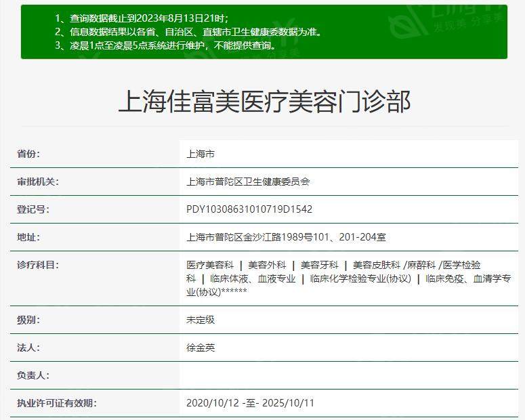Click the 诊疗科目 label
The height and width of the screenshot is (420, 525).
click(37, 265)
